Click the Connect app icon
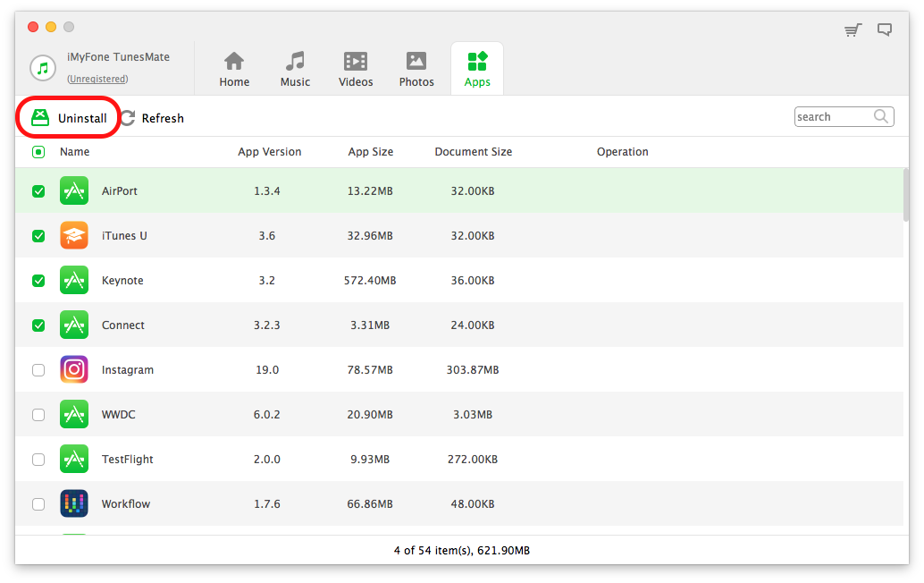 74,325
